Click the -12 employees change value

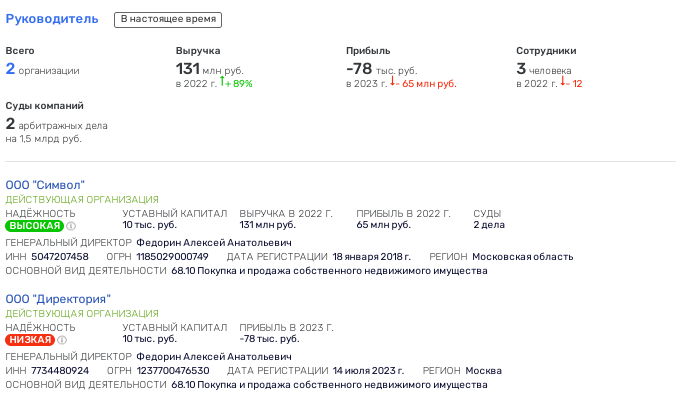tap(574, 84)
